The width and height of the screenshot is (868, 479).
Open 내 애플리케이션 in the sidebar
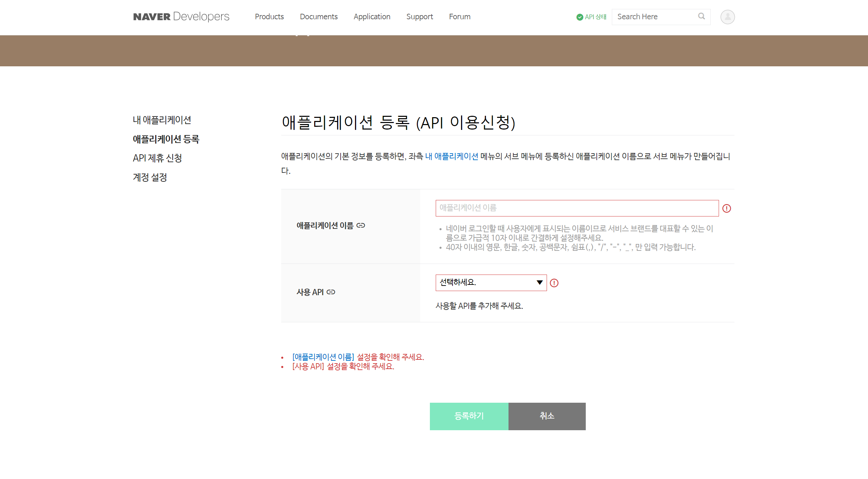click(x=162, y=120)
